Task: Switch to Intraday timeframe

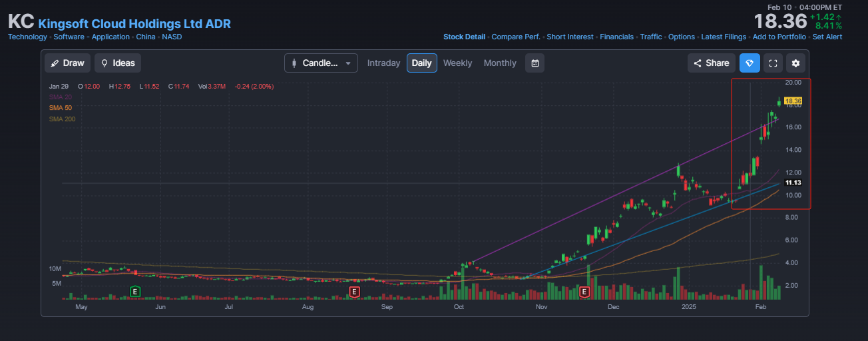Action: 383,63
